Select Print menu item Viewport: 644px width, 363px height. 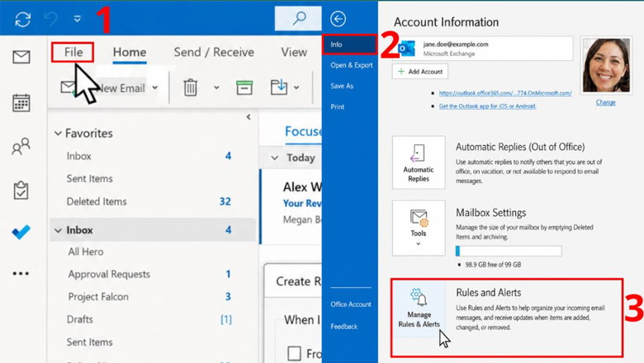tap(337, 107)
